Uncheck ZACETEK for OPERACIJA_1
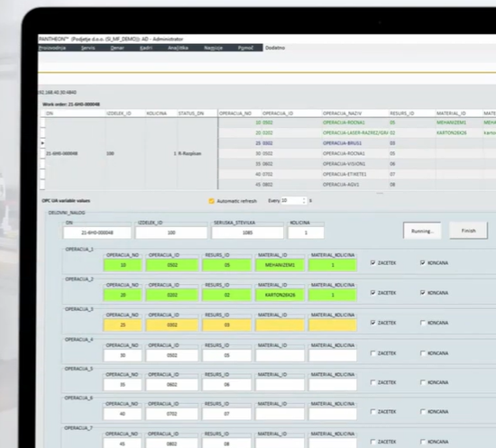The width and height of the screenshot is (496, 448). tap(373, 262)
